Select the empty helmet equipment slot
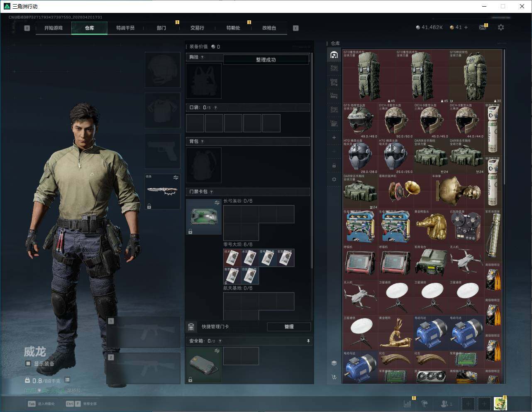Image resolution: width=532 pixels, height=412 pixels. point(163,70)
